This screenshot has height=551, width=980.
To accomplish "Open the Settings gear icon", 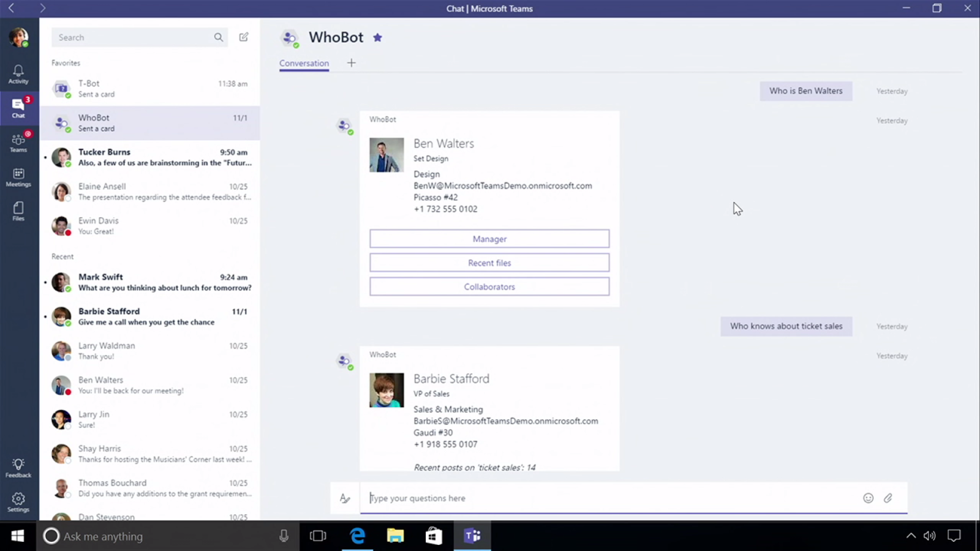I will pos(18,503).
